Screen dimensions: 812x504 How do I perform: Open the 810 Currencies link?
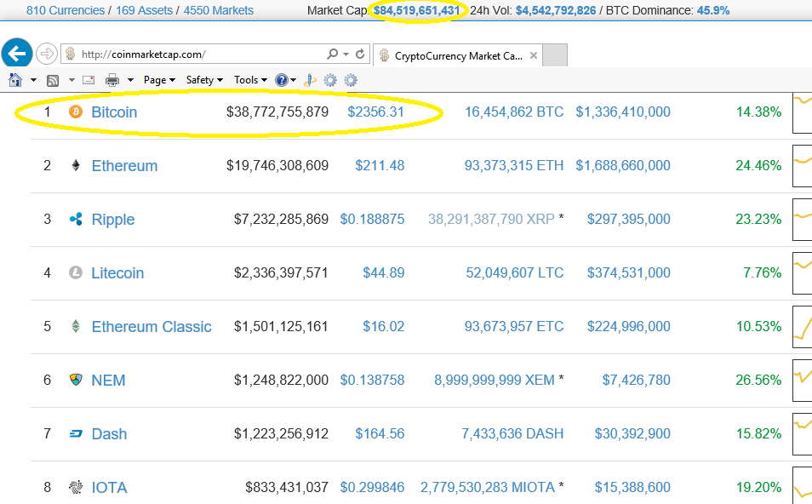66,10
